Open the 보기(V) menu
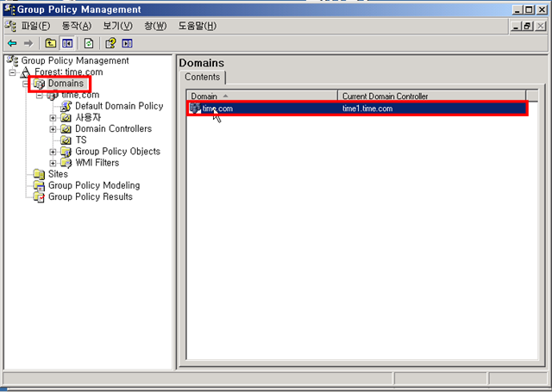The height and width of the screenshot is (392, 552). pyautogui.click(x=117, y=26)
